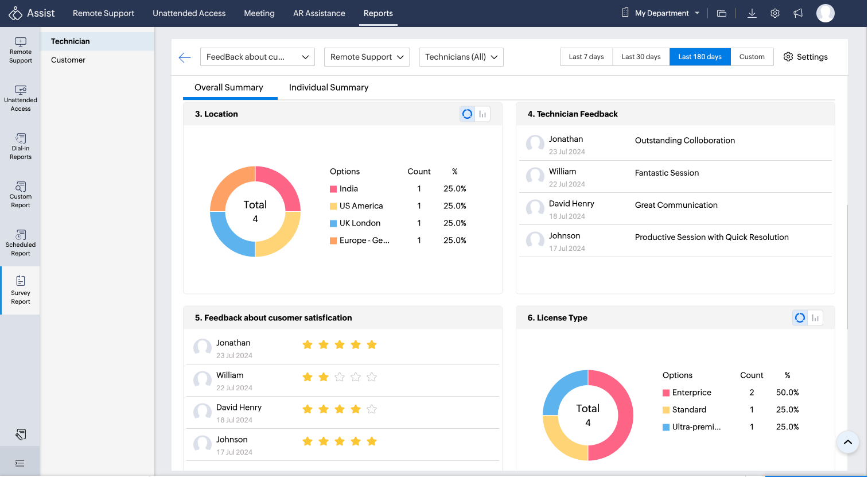Click the announcements megaphone icon
This screenshot has width=868, height=477.
click(x=798, y=13)
